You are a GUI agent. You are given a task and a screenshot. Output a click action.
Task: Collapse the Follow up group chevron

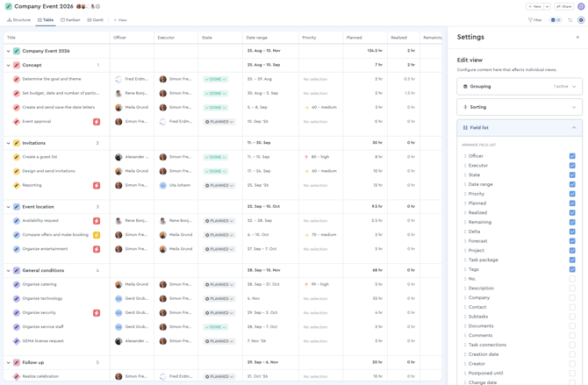[8, 362]
